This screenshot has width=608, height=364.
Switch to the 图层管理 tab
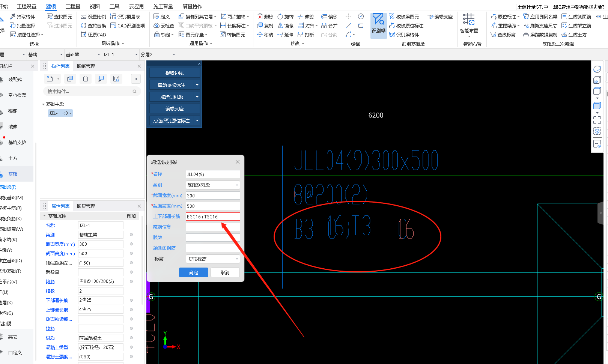tap(86, 206)
